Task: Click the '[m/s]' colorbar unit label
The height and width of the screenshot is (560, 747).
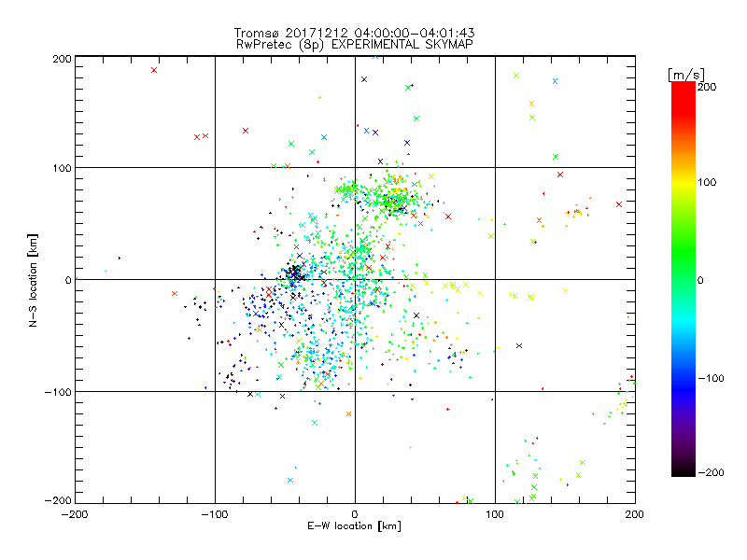Action: coord(686,76)
